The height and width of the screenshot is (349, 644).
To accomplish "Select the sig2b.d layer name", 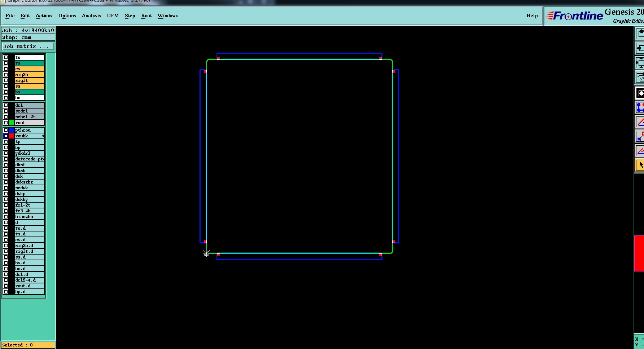I will (30, 246).
